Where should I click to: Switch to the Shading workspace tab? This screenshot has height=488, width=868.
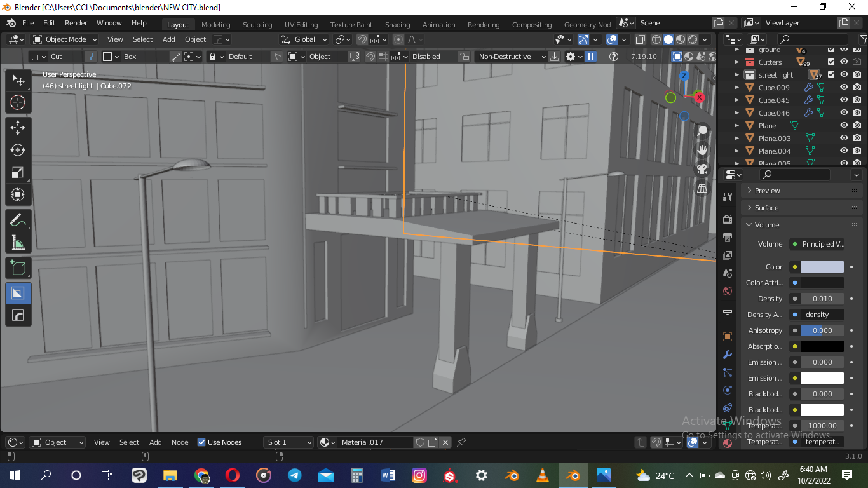point(397,25)
